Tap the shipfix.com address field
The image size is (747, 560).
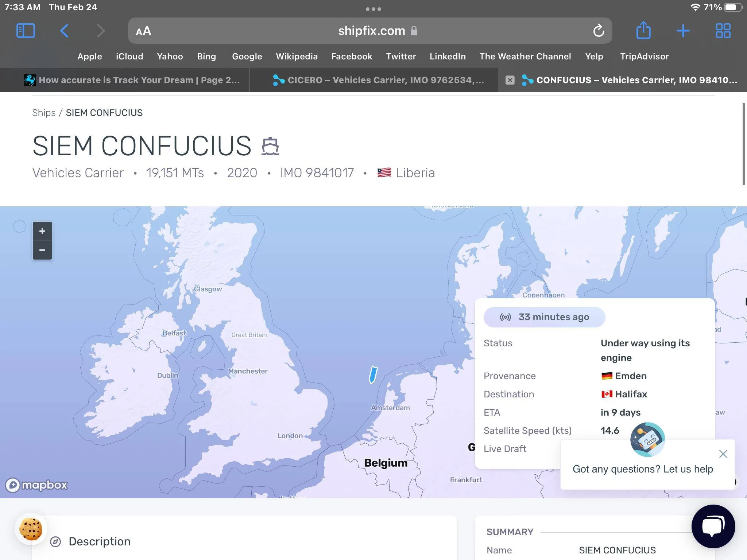pos(370,31)
